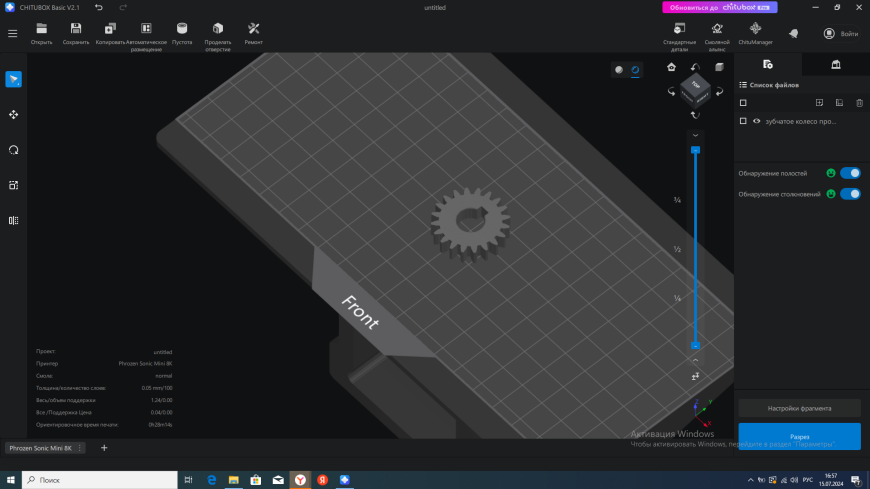The height and width of the screenshot is (489, 870).
Task: Click the blue Разрез slice button
Action: [x=800, y=436]
